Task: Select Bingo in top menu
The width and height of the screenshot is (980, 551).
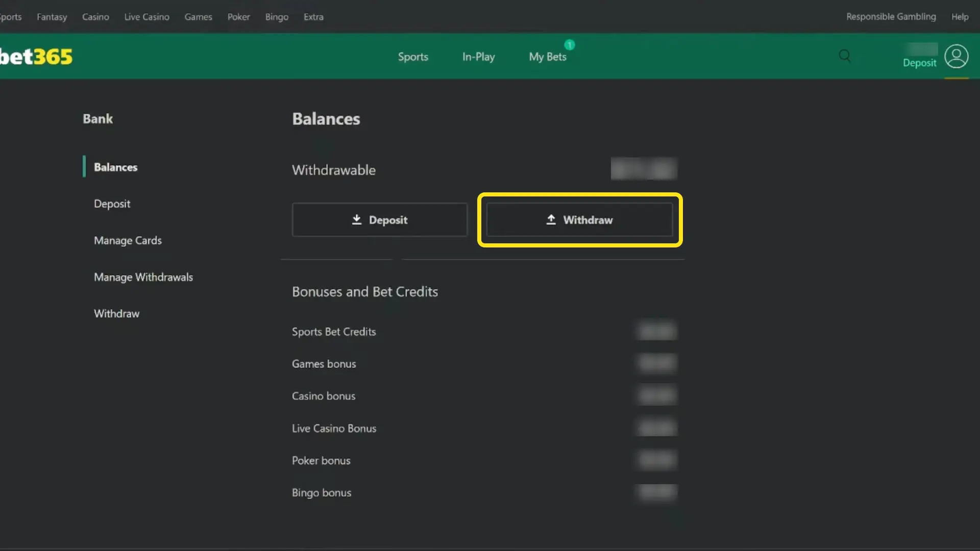Action: click(277, 17)
